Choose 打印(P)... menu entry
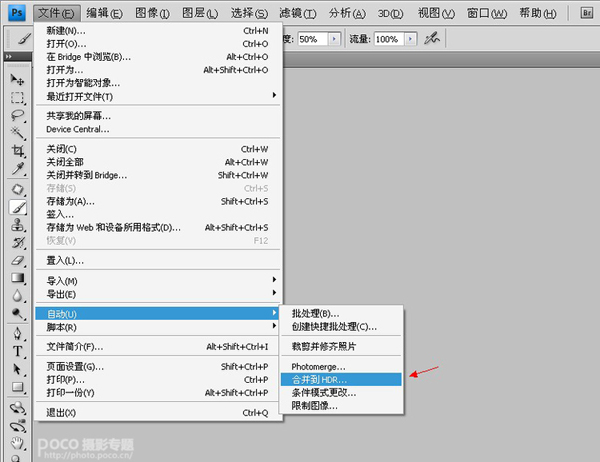The width and height of the screenshot is (600, 462). [158, 380]
